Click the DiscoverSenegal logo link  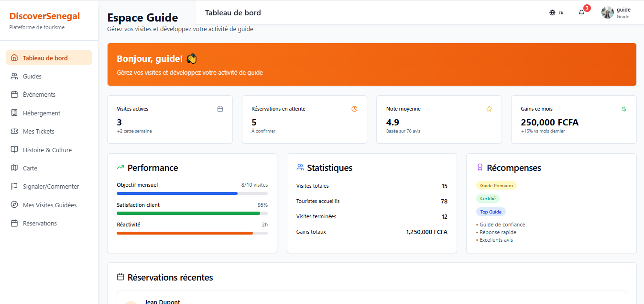point(44,16)
